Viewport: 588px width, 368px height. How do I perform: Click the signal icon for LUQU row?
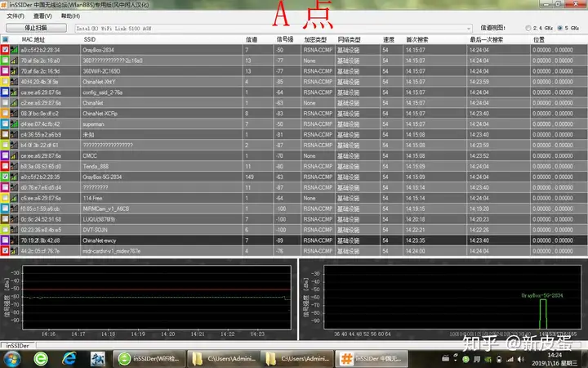click(14, 219)
